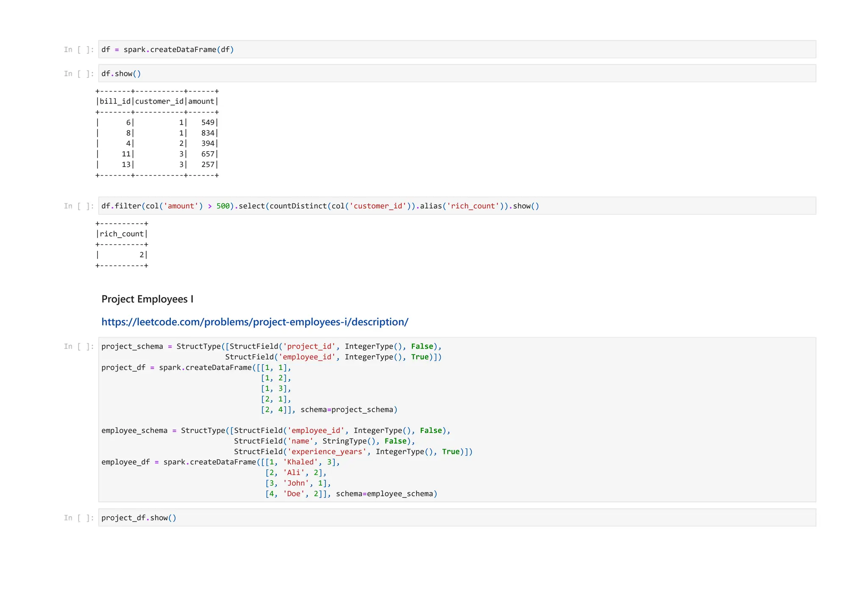Viewport: 868px width, 613px height.
Task: Click the 'Project Employees I' heading
Action: (147, 299)
